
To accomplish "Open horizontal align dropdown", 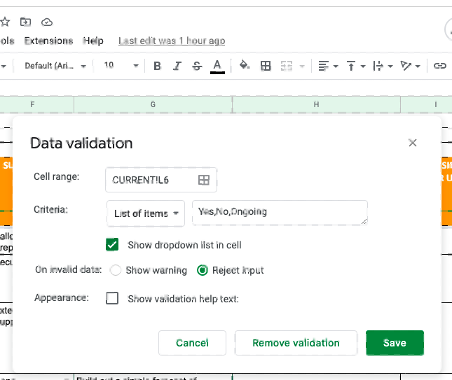I will click(x=328, y=66).
